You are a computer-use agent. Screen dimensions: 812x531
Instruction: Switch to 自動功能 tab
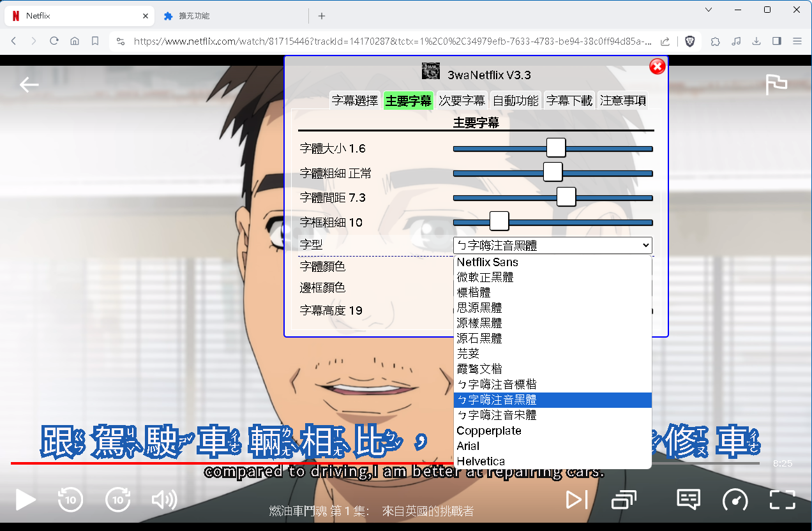(x=516, y=100)
